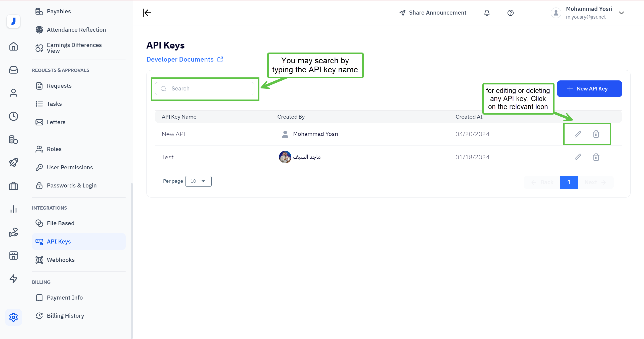Click the clock icon in the left rail
The width and height of the screenshot is (644, 339).
point(13,116)
